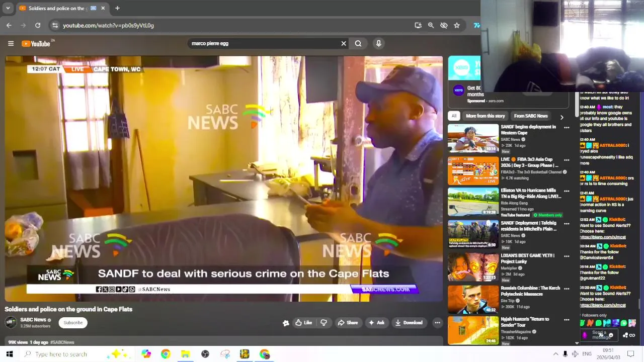The height and width of the screenshot is (362, 644).
Task: Open OBS Studio from the taskbar
Action: 205,354
